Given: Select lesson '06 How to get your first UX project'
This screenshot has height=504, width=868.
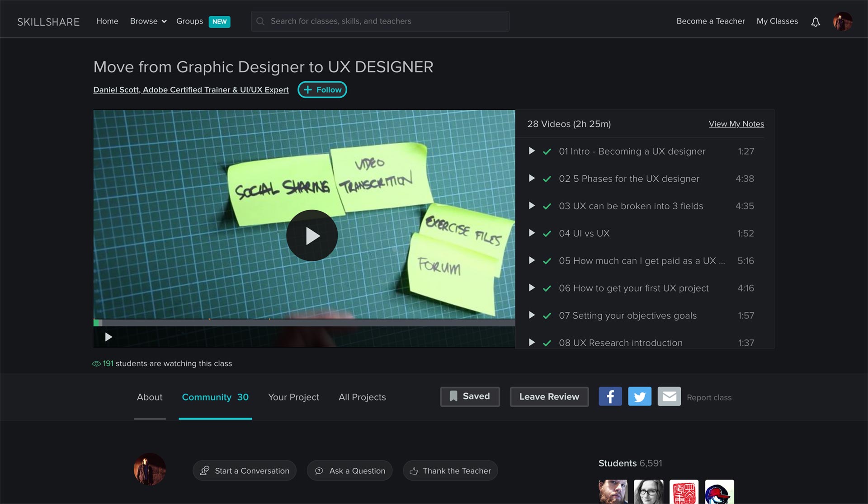Looking at the screenshot, I should pos(634,288).
